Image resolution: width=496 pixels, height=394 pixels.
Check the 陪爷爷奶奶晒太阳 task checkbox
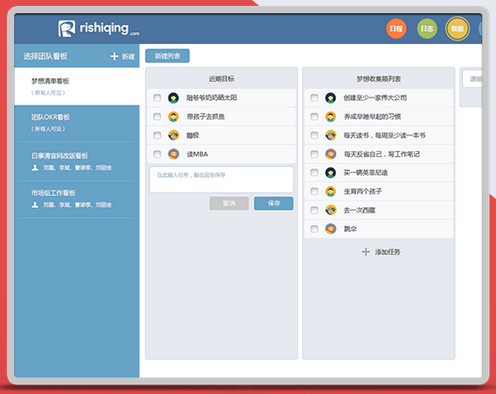click(157, 98)
